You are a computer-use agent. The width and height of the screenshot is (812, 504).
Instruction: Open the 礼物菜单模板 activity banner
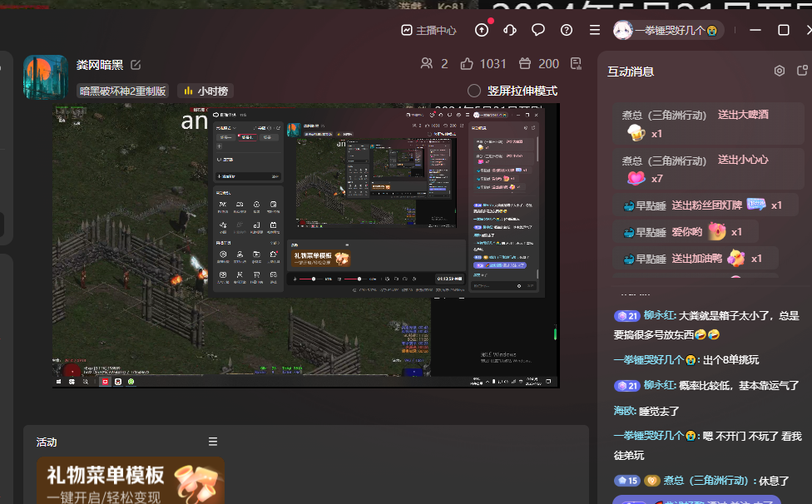pyautogui.click(x=131, y=481)
